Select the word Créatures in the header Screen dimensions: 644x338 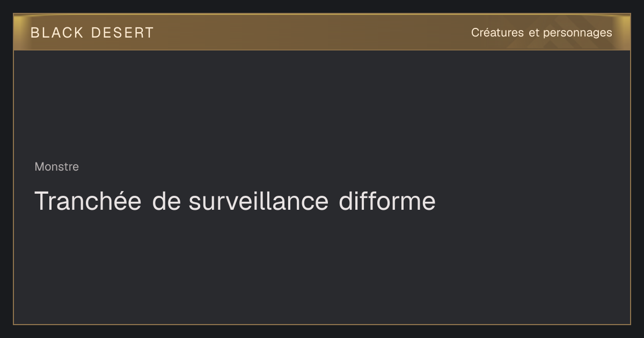(497, 33)
